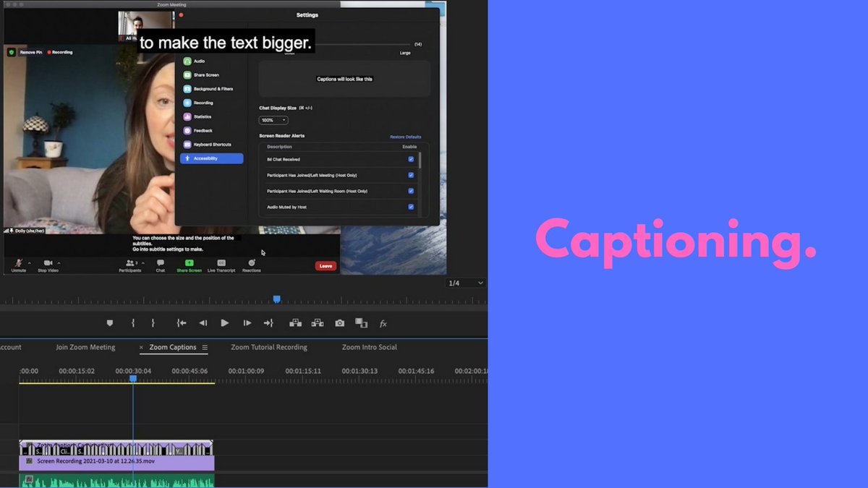Select Accessibility in Zoom settings sidebar
This screenshot has height=488, width=868.
coord(211,158)
